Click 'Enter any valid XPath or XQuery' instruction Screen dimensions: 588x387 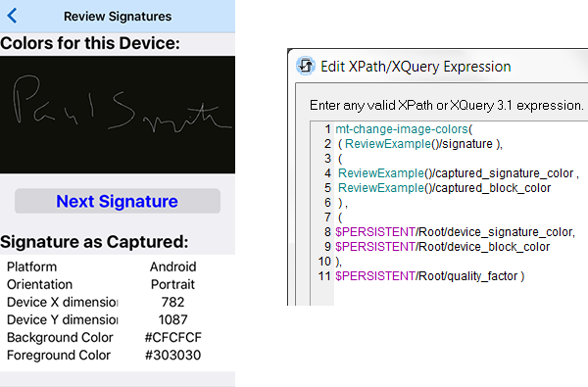coord(446,105)
